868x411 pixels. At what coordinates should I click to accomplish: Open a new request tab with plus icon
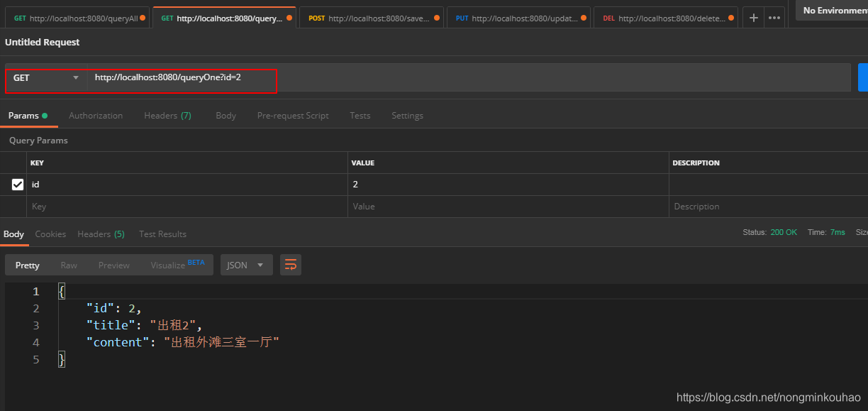tap(753, 18)
